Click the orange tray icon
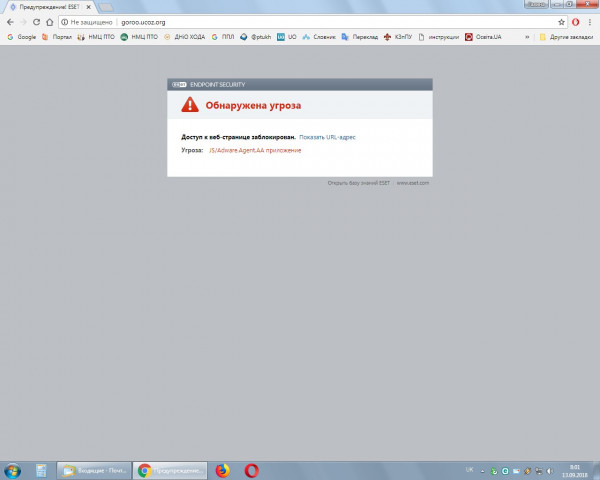 tap(527, 471)
